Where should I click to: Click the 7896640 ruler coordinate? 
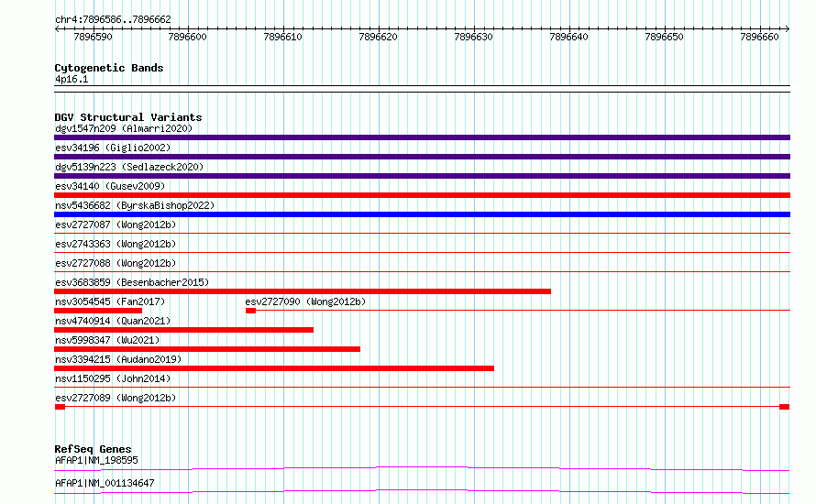click(568, 37)
